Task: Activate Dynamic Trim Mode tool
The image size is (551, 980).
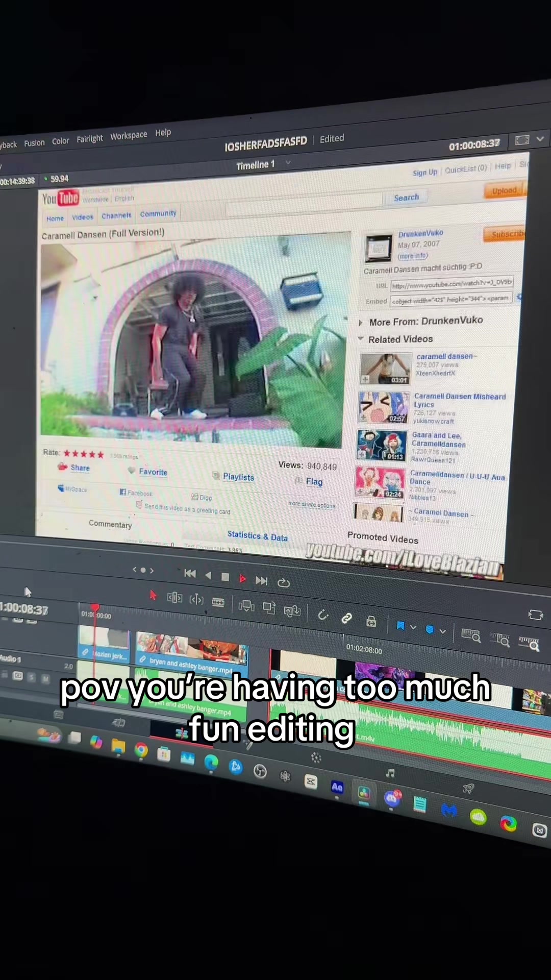Action: coord(196,600)
